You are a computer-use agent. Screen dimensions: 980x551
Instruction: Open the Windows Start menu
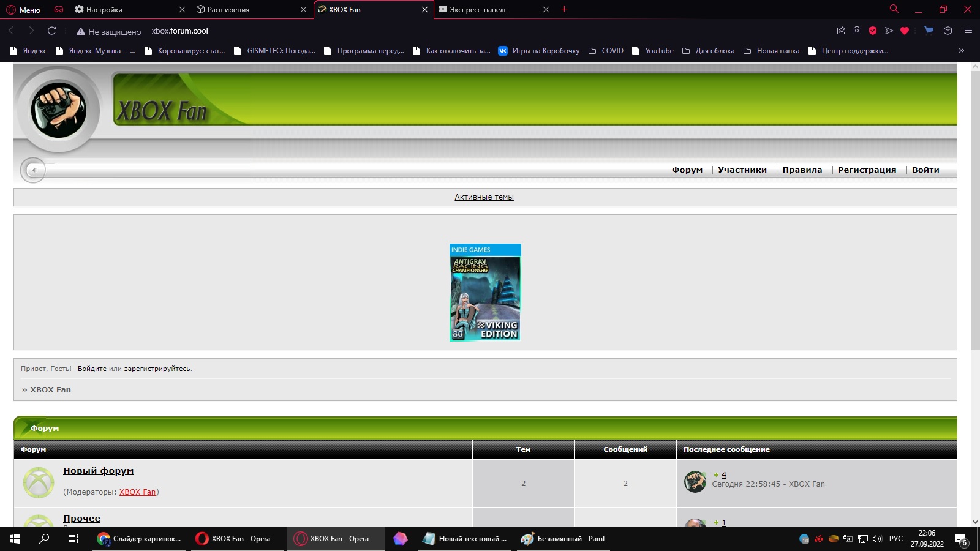tap(15, 539)
